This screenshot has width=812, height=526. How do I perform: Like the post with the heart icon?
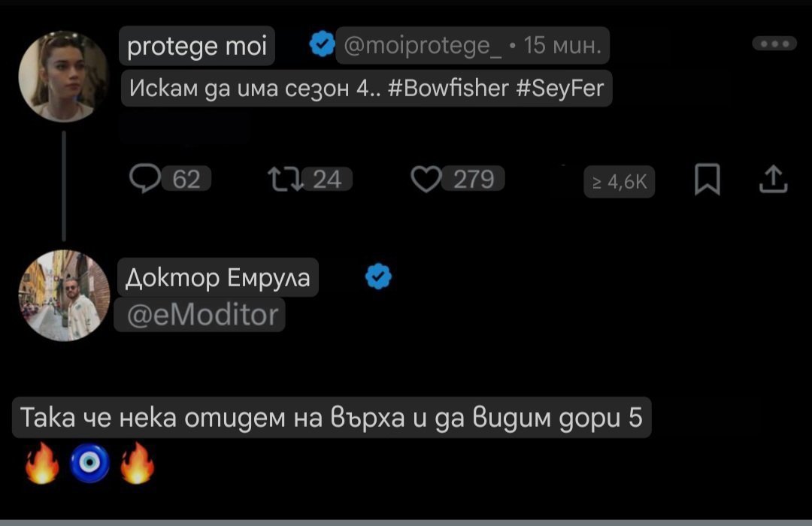click(426, 179)
